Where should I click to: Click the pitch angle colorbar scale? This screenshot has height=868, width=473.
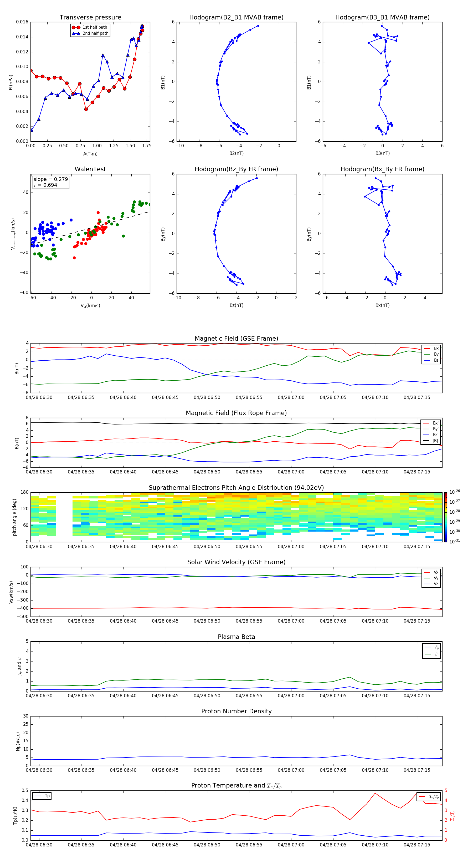click(446, 517)
